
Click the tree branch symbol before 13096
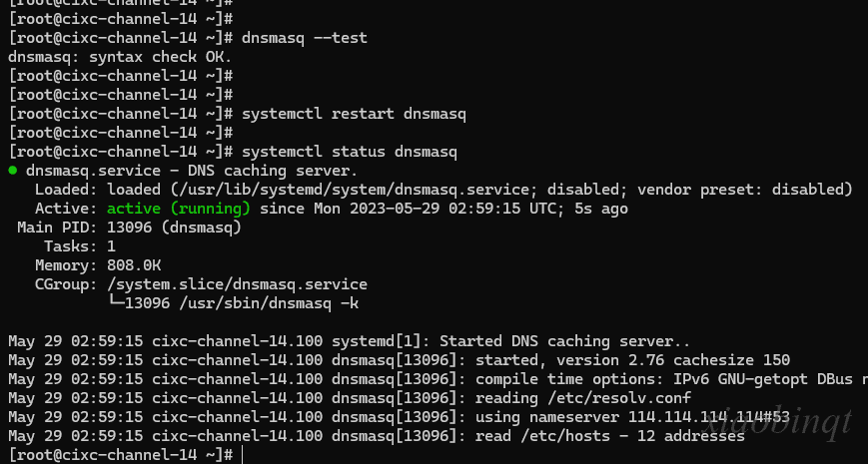pos(116,302)
